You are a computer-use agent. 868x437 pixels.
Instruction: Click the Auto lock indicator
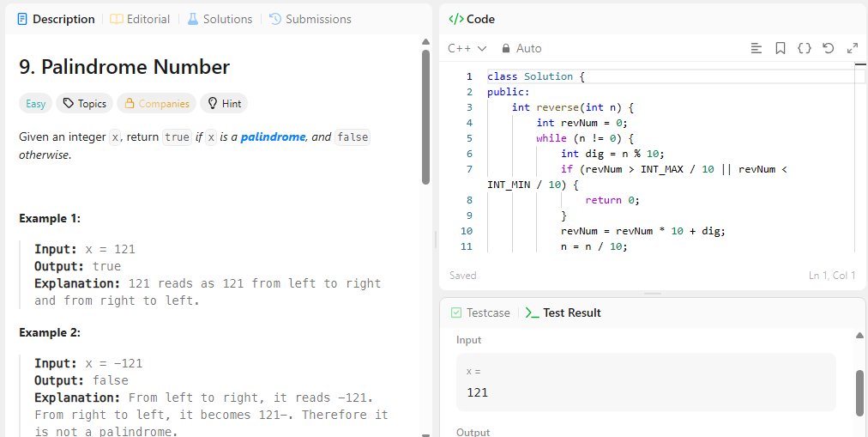[x=521, y=49]
